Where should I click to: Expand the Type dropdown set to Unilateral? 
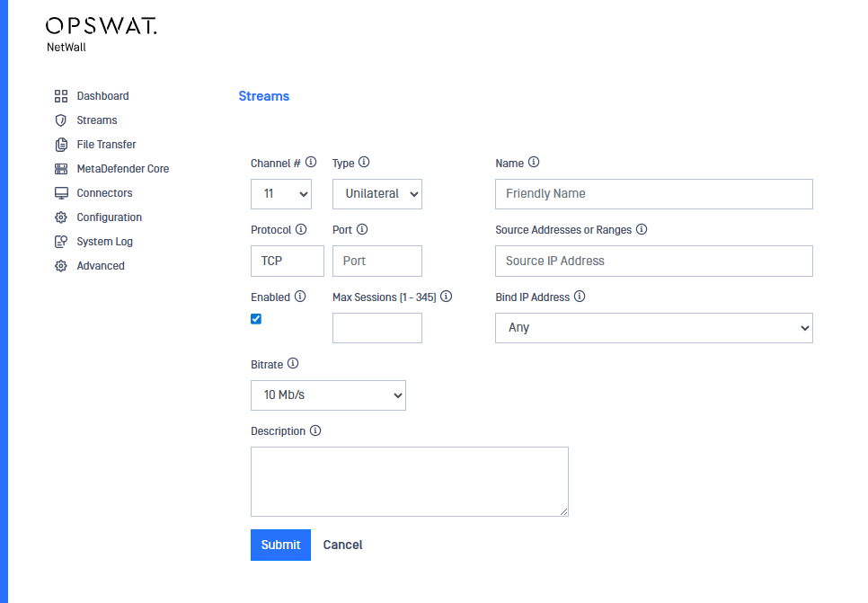tap(376, 194)
